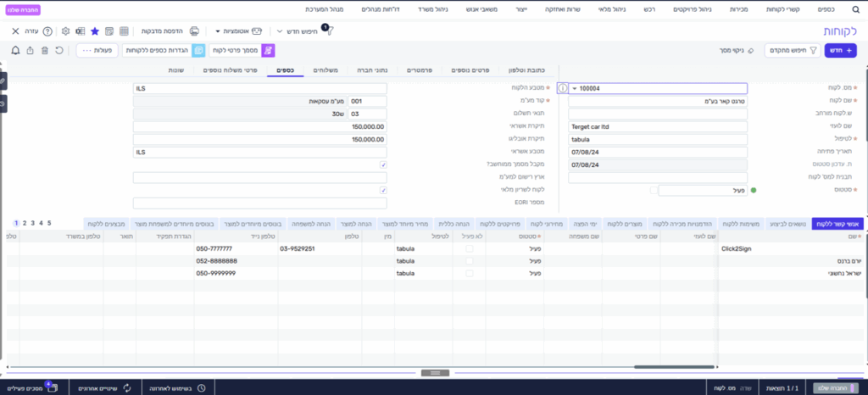The height and width of the screenshot is (395, 868).
Task: Click the refresh/undo circular arrow icon
Action: point(59,50)
